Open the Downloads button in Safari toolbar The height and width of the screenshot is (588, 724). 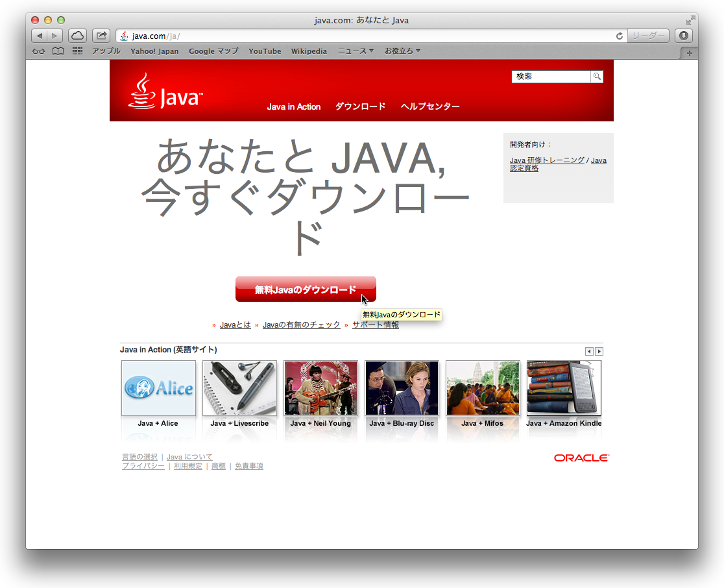point(683,36)
